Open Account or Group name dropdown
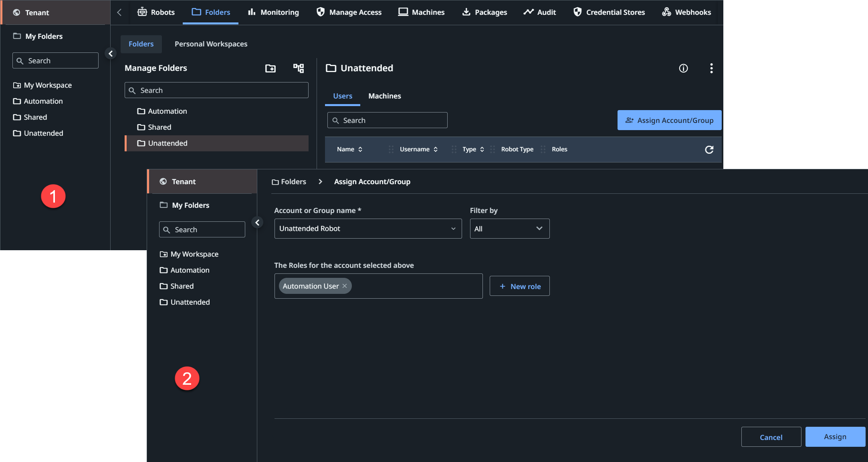Screen dimensions: 868x462 [x=368, y=229]
